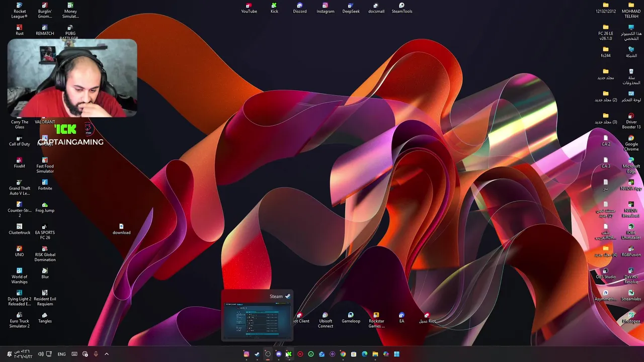Viewport: 644px width, 362px height.
Task: Click the Steam window preview thumbnail
Action: click(x=257, y=320)
